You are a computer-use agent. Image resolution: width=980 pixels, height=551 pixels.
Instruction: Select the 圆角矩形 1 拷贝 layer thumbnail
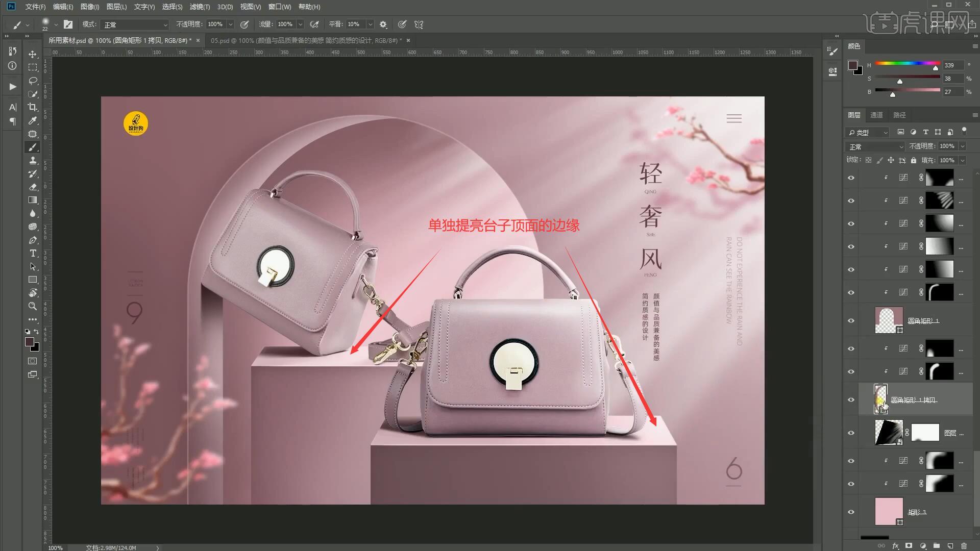click(x=881, y=399)
